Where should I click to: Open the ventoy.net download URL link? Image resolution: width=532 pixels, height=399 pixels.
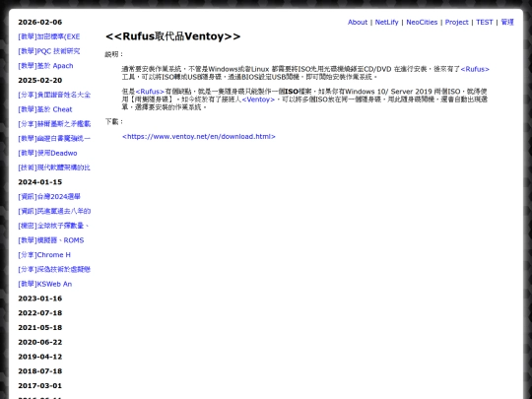click(199, 136)
